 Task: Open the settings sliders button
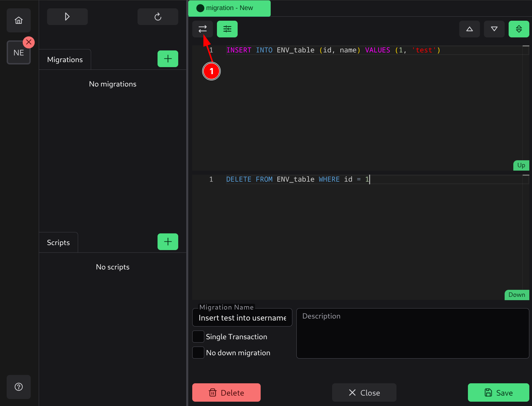227,29
